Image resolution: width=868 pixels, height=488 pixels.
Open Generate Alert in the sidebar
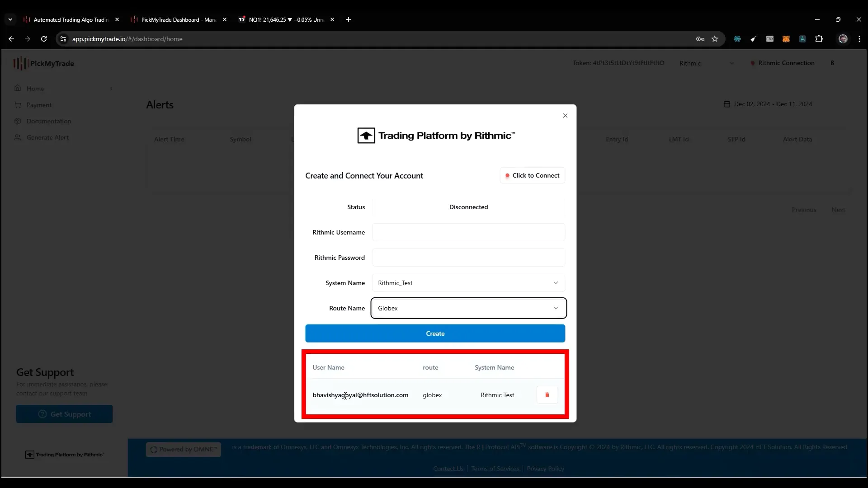(47, 137)
